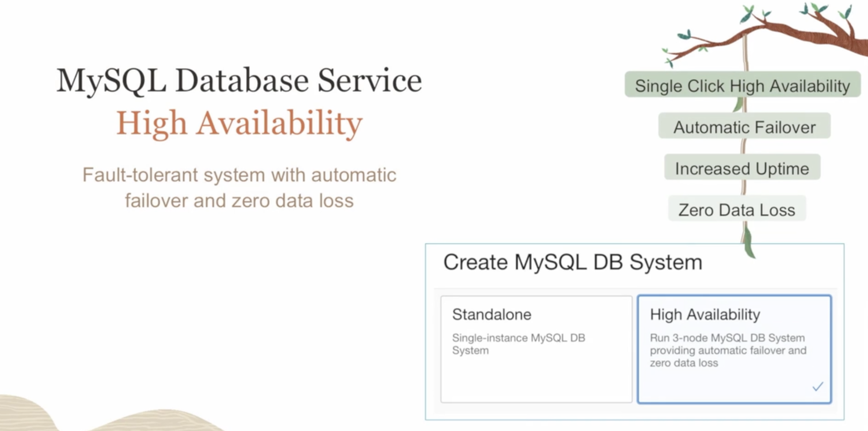
Task: Click the Single Click High Availability label
Action: pos(742,86)
